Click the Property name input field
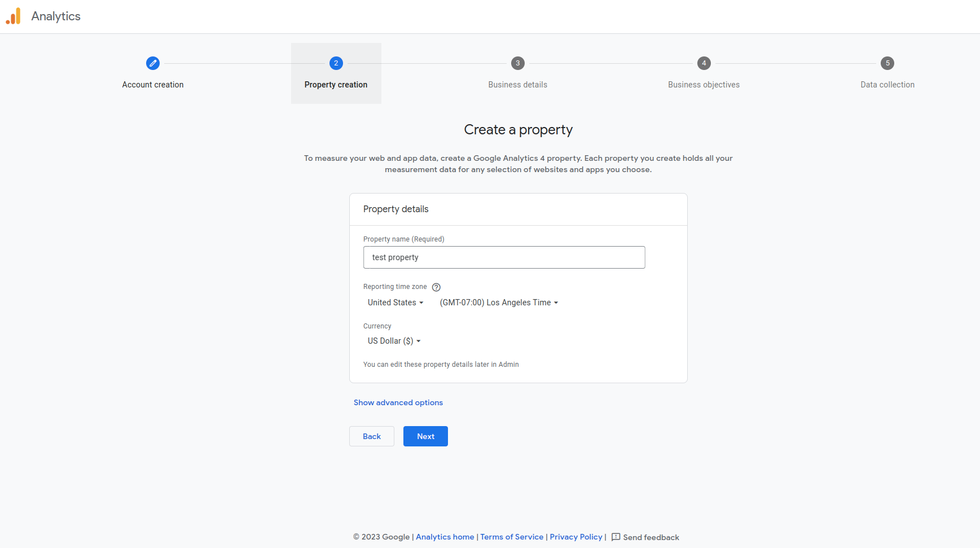Image resolution: width=980 pixels, height=548 pixels. pyautogui.click(x=504, y=257)
